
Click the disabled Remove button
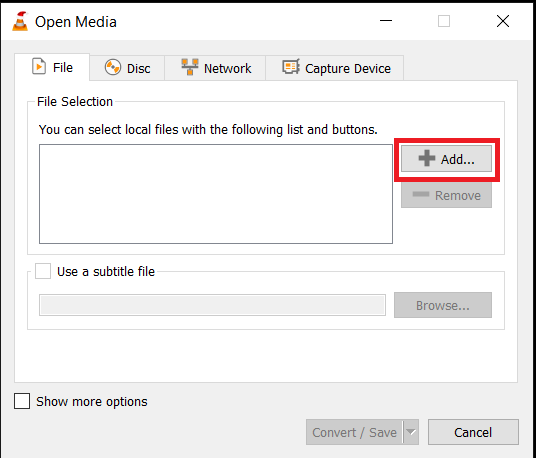(446, 195)
